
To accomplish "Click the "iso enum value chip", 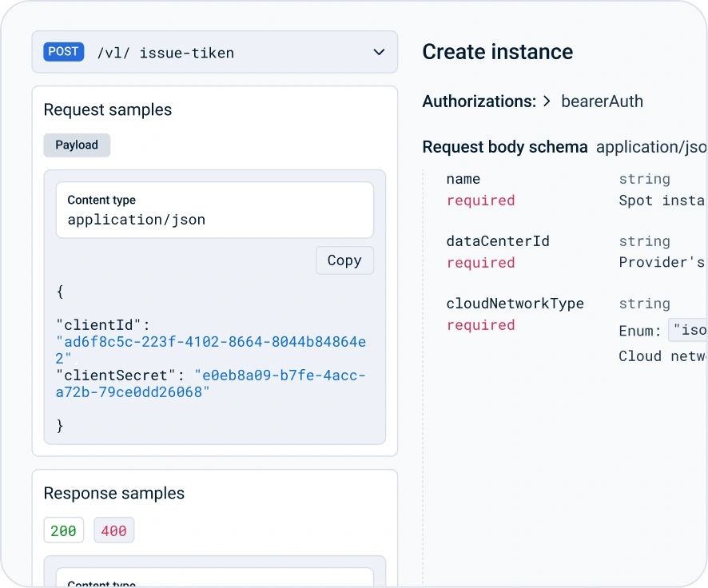I will [x=688, y=330].
